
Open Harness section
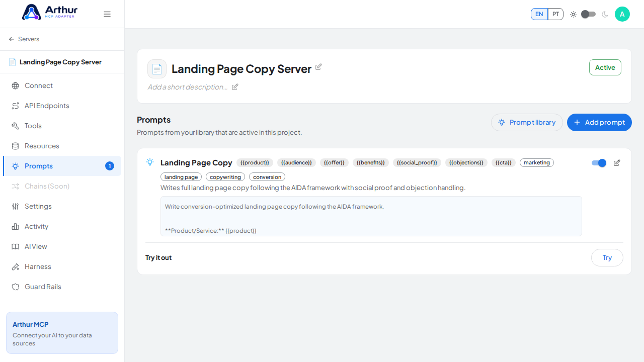coord(62,266)
